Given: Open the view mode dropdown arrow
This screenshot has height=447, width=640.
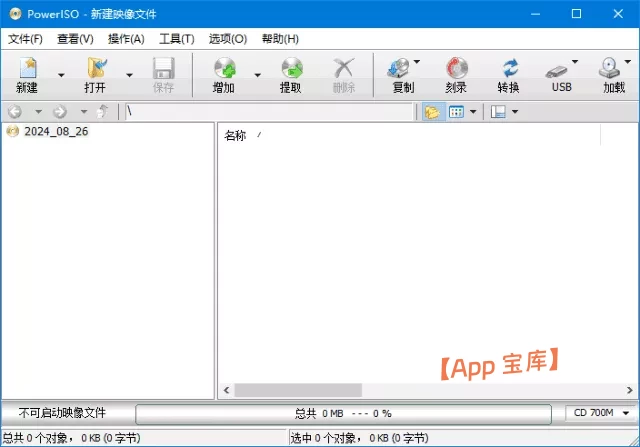Looking at the screenshot, I should click(473, 112).
